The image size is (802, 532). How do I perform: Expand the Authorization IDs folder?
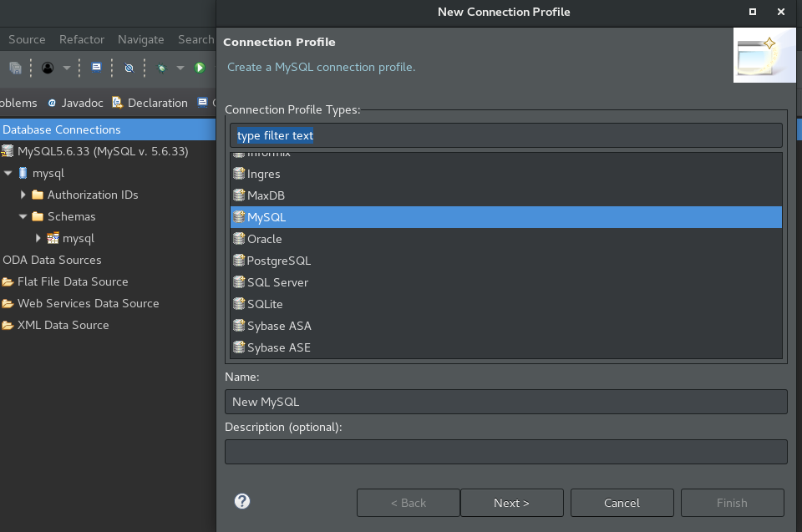pos(22,195)
